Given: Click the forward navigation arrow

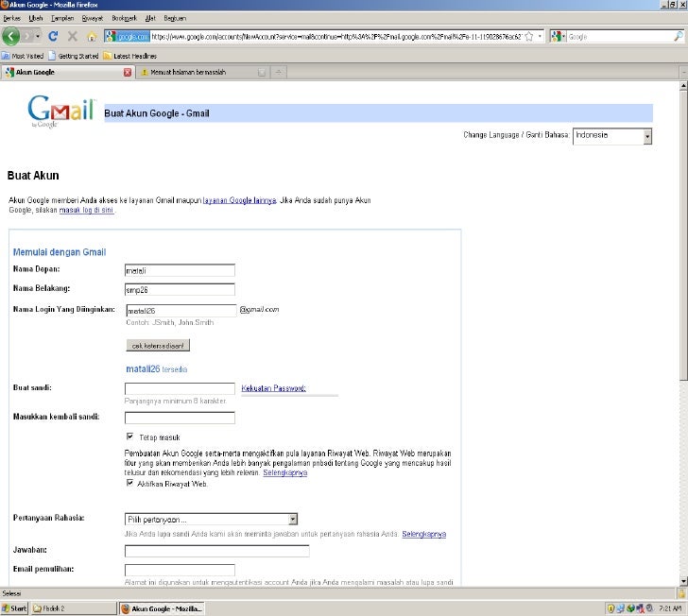Looking at the screenshot, I should click(x=27, y=36).
